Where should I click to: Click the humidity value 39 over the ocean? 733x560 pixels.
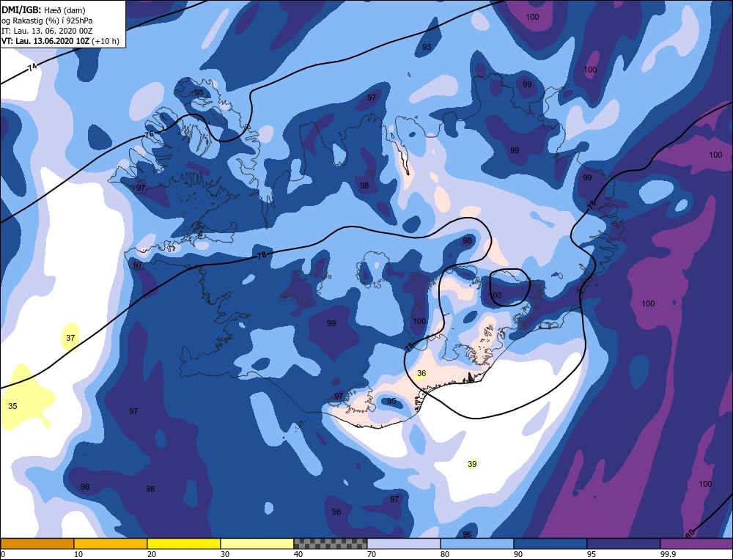pos(472,464)
